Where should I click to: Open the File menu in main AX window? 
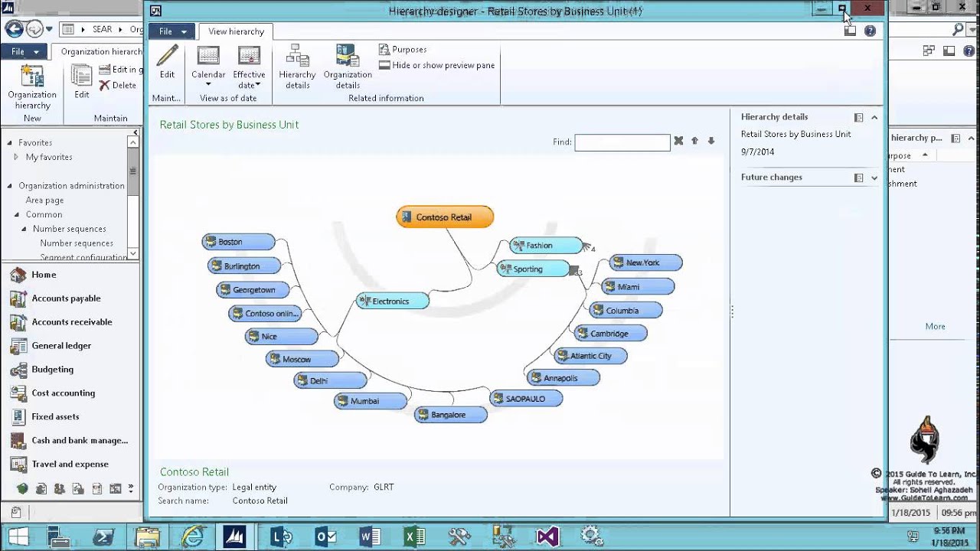click(x=24, y=52)
